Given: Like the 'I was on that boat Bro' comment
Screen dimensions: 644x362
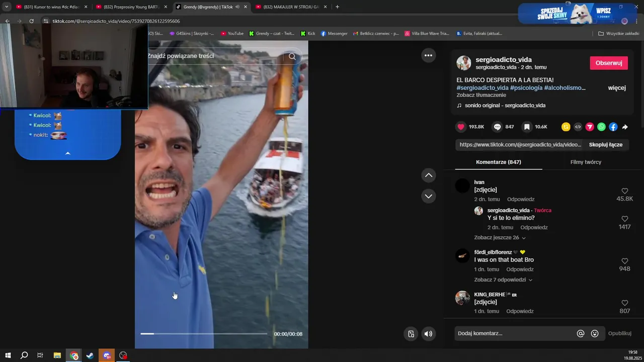Looking at the screenshot, I should [x=625, y=261].
